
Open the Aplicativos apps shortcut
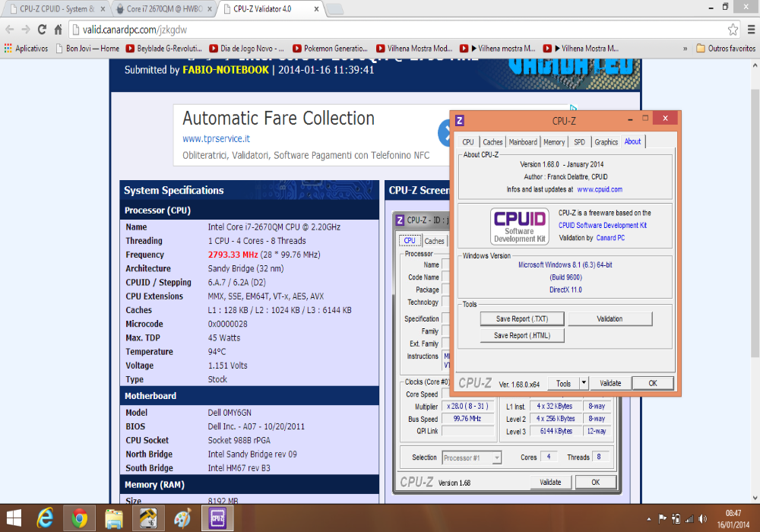click(x=26, y=49)
